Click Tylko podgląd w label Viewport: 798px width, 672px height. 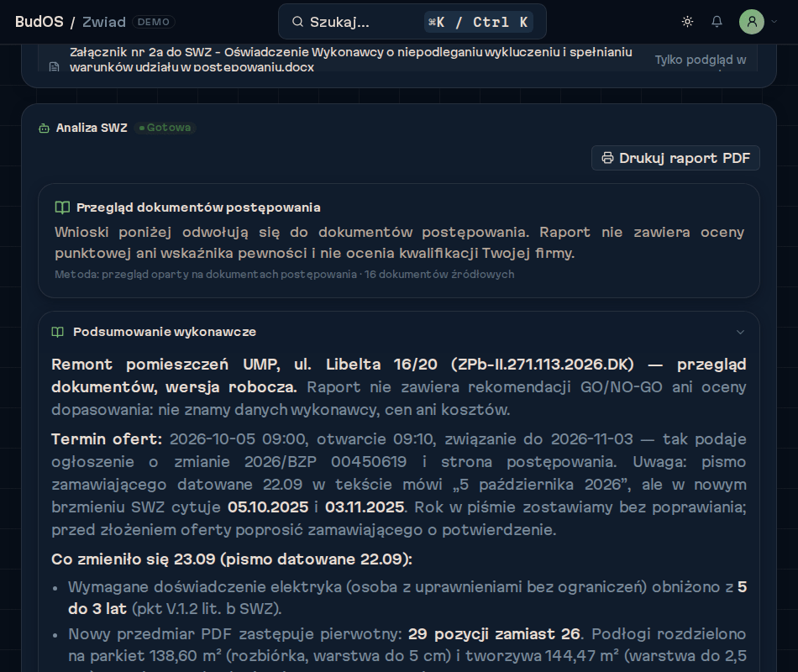pos(701,60)
